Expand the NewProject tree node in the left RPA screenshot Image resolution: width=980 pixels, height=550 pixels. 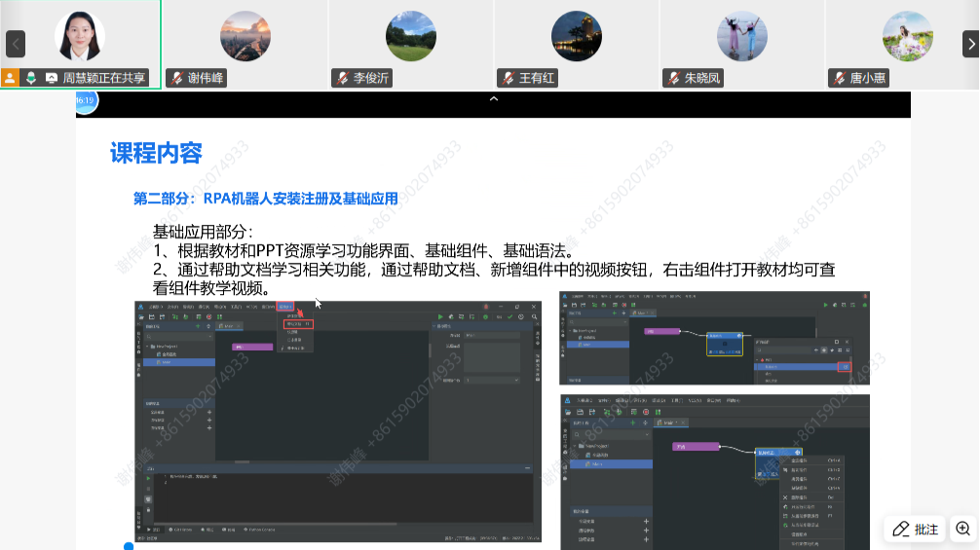click(x=147, y=346)
